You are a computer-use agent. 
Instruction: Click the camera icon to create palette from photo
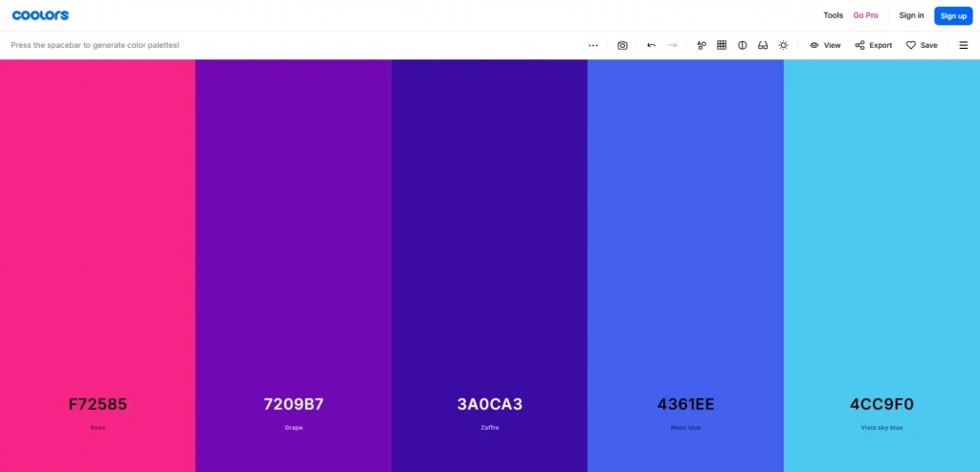click(622, 45)
